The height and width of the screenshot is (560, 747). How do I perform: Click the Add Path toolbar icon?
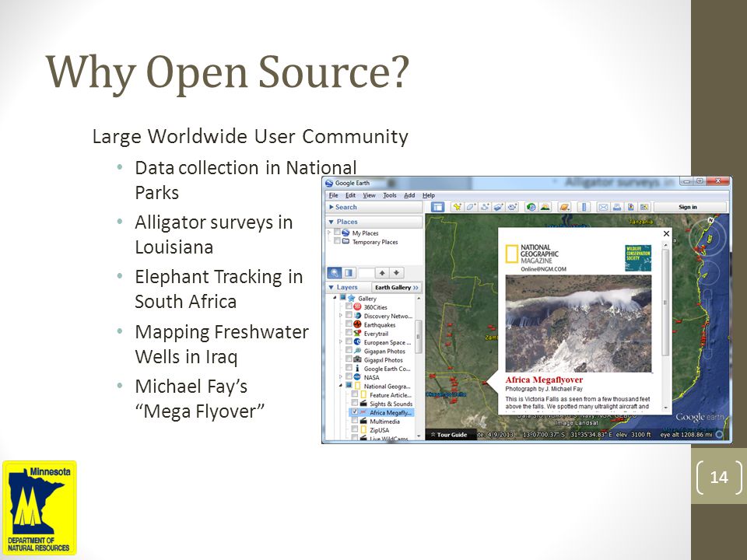tap(485, 207)
